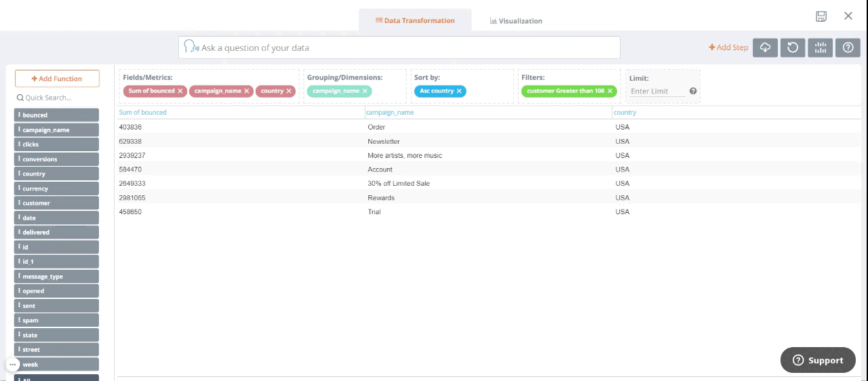The width and height of the screenshot is (868, 381).
Task: Click the Add Step button
Action: click(728, 47)
